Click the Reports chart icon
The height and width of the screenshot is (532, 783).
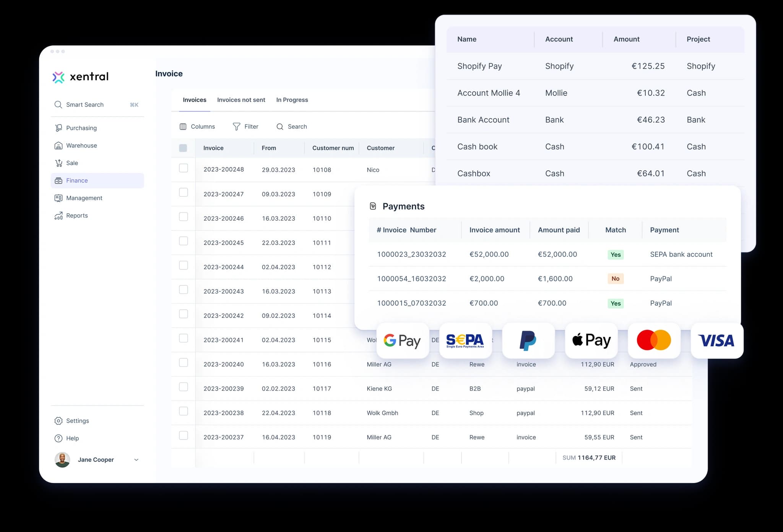58,216
